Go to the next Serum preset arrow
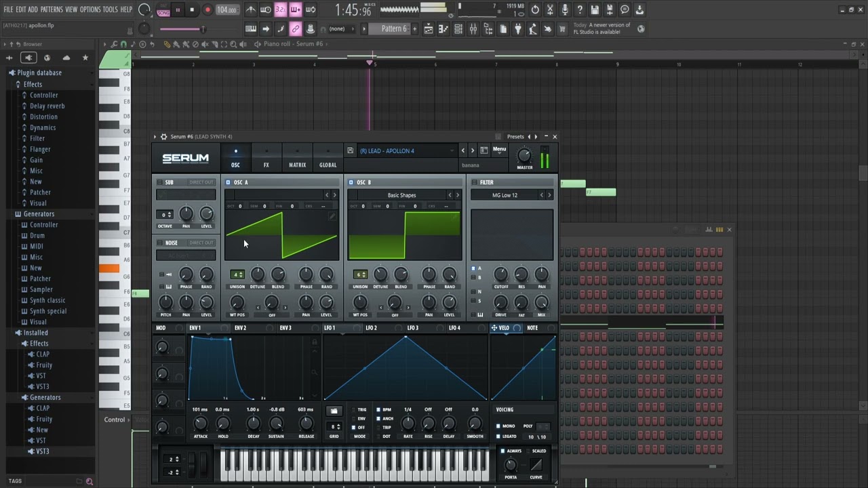 point(473,150)
